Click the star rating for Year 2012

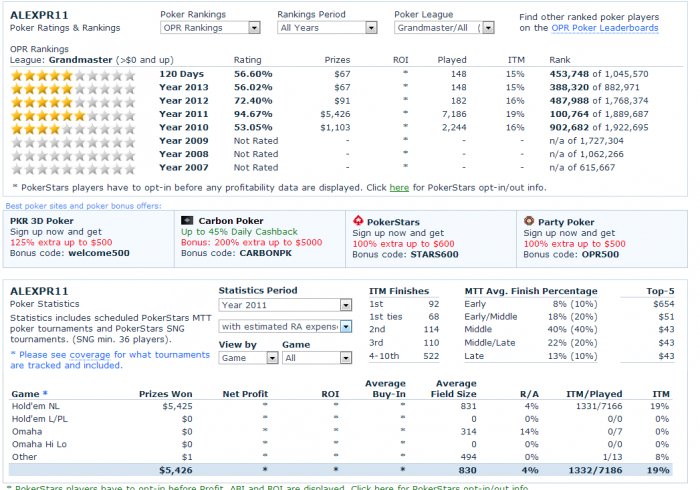click(73, 102)
